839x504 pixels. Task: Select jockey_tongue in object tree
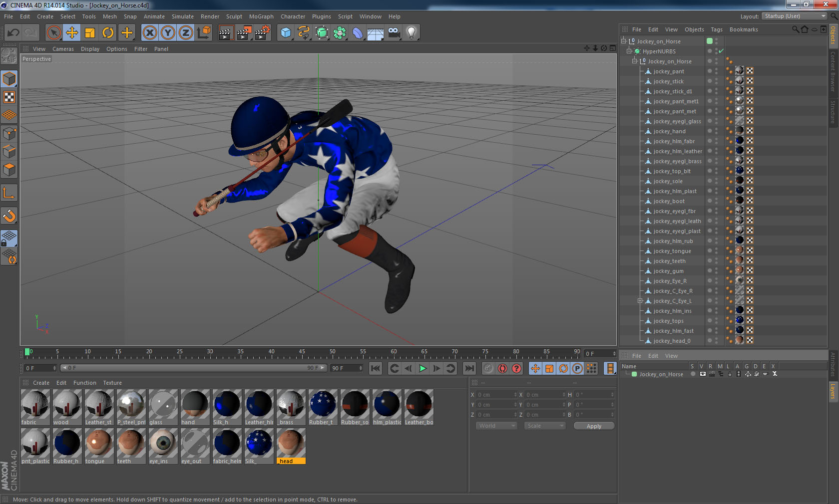click(x=672, y=251)
